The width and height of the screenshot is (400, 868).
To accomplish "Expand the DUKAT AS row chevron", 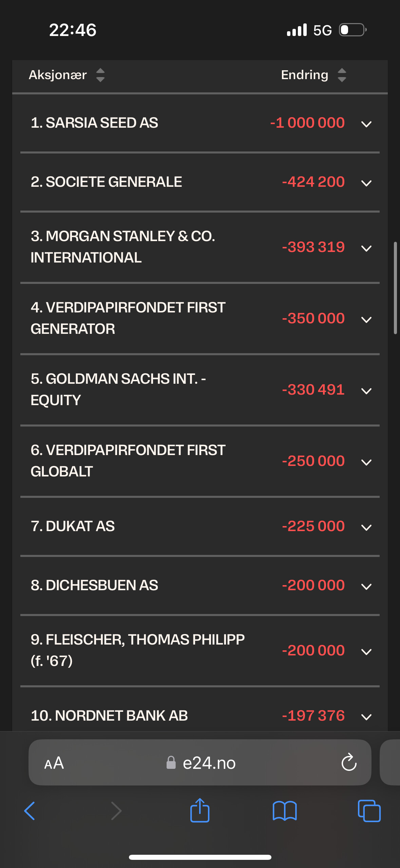I will point(366,527).
